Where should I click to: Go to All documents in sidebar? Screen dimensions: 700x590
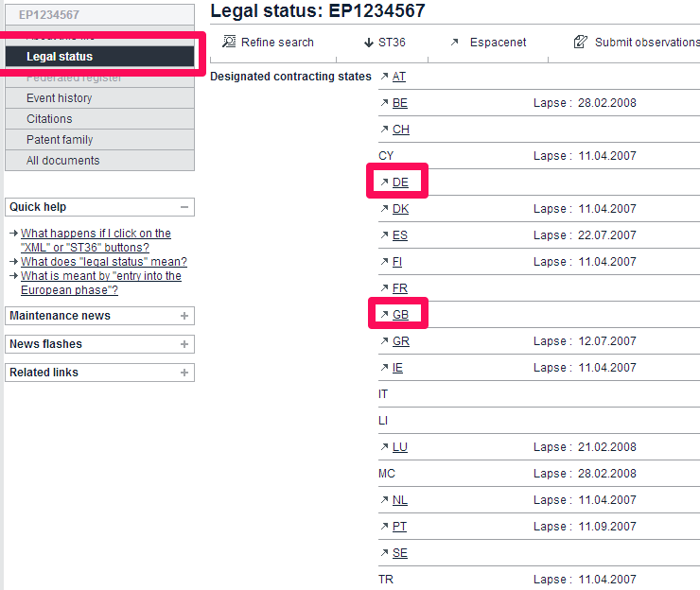click(x=62, y=161)
